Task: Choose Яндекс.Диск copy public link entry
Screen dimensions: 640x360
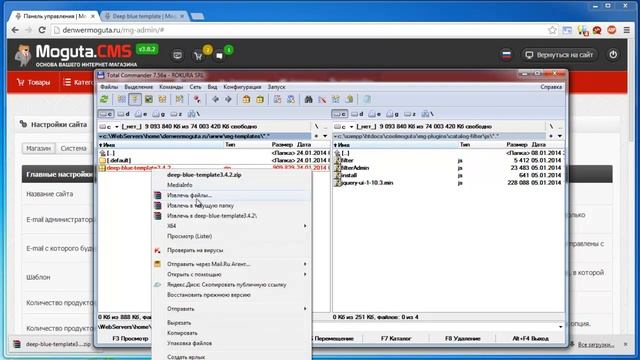Action: 231,284
